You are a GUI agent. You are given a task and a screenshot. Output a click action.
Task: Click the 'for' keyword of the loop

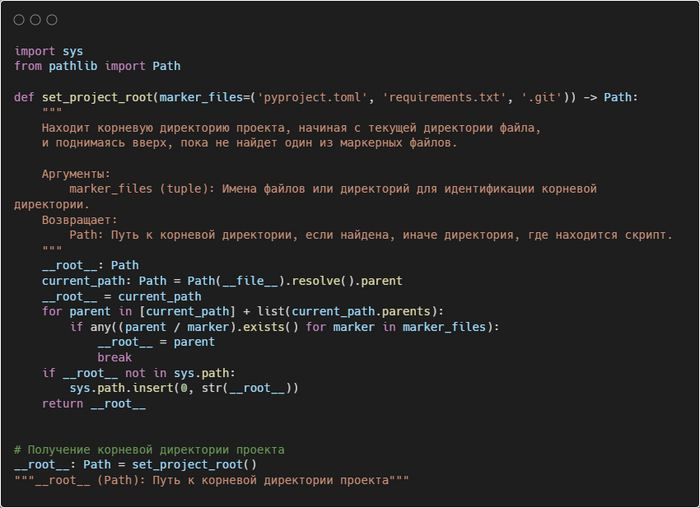click(52, 312)
